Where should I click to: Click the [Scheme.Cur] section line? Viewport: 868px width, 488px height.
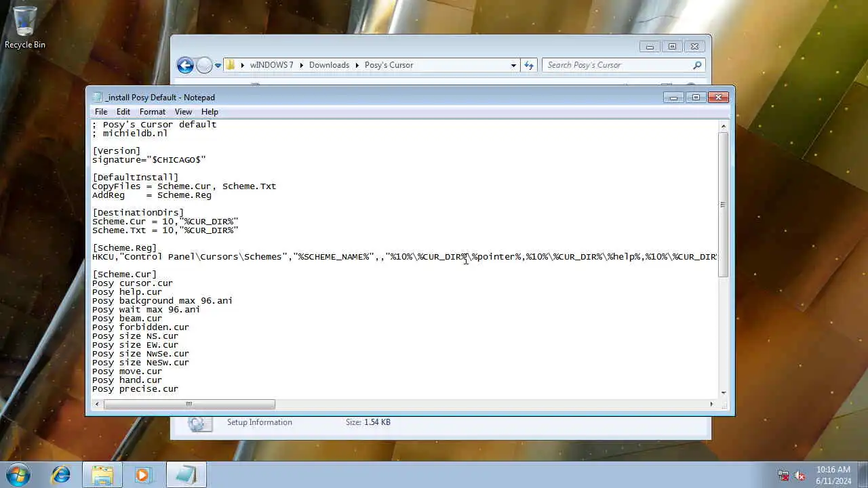pyautogui.click(x=125, y=274)
